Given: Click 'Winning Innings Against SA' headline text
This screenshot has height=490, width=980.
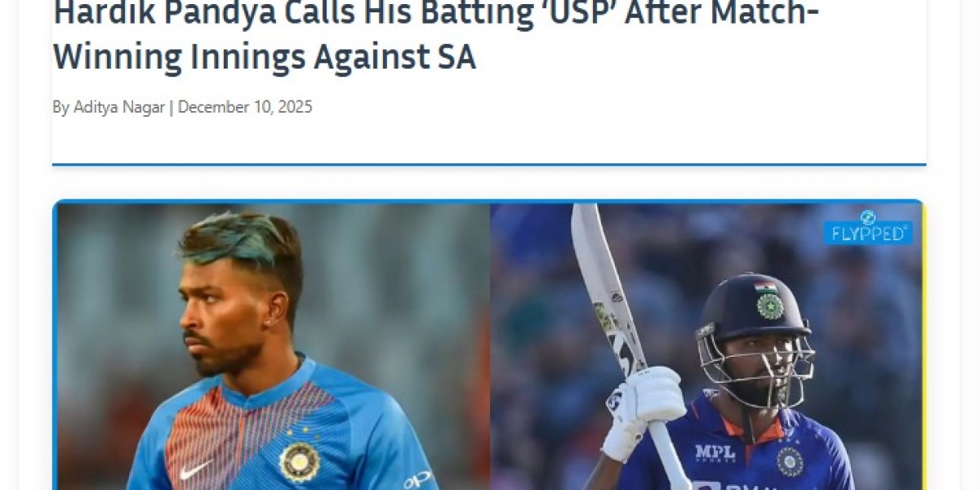Looking at the screenshot, I should [265, 57].
